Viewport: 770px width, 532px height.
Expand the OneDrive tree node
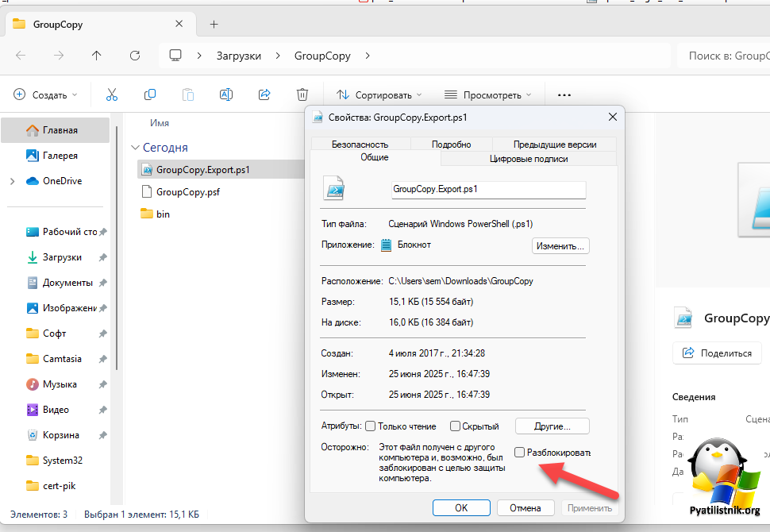point(12,181)
